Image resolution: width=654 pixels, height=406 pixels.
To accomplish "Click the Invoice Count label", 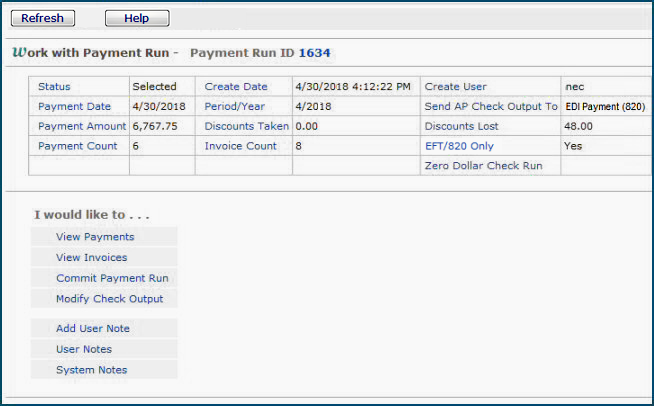I will coord(240,146).
